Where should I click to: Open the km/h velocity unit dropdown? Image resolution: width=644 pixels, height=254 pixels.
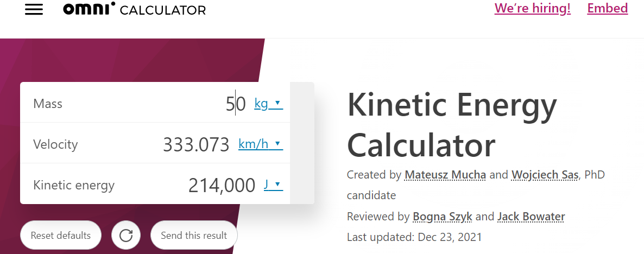point(261,144)
